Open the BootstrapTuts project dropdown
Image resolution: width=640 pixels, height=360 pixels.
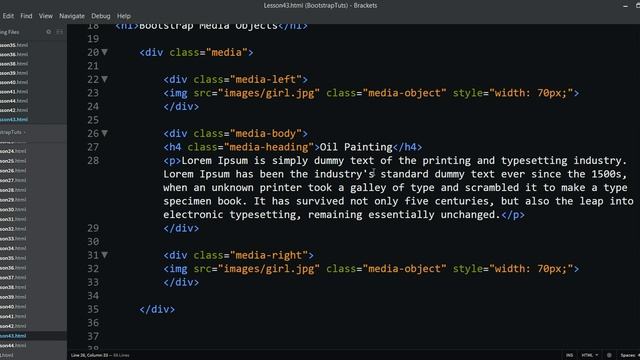tap(13, 132)
